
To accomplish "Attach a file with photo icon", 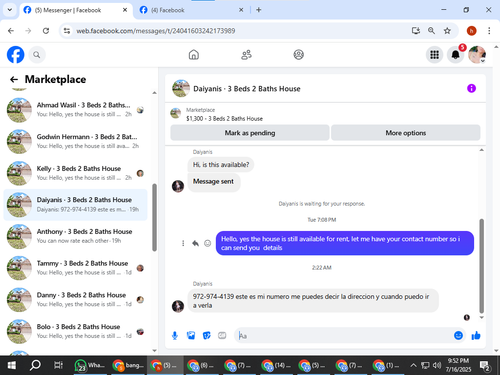I will (x=191, y=336).
